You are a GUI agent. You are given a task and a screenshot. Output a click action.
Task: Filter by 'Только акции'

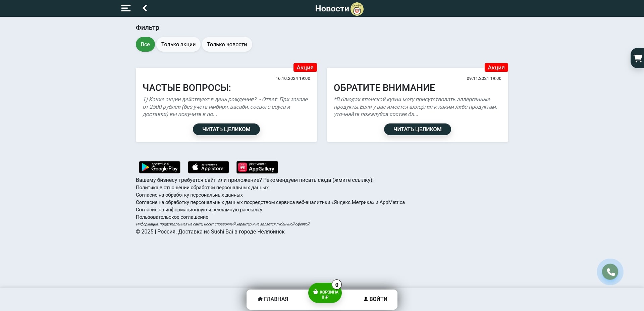coord(178,44)
